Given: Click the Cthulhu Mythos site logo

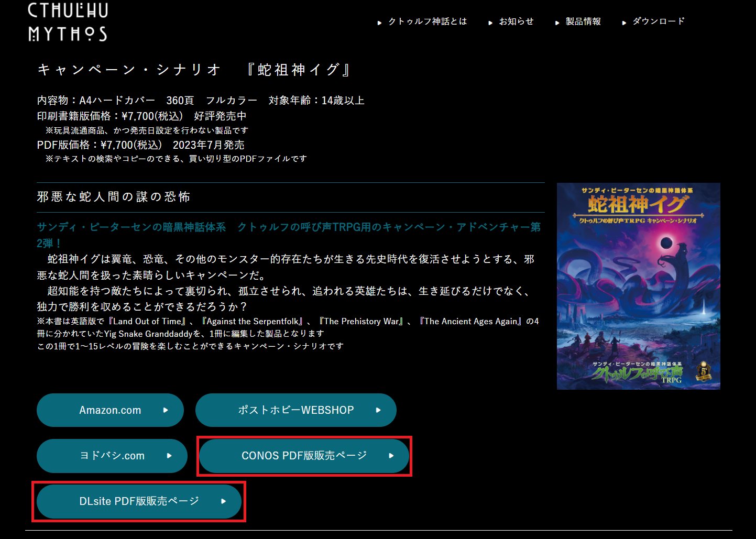Looking at the screenshot, I should coord(68,22).
